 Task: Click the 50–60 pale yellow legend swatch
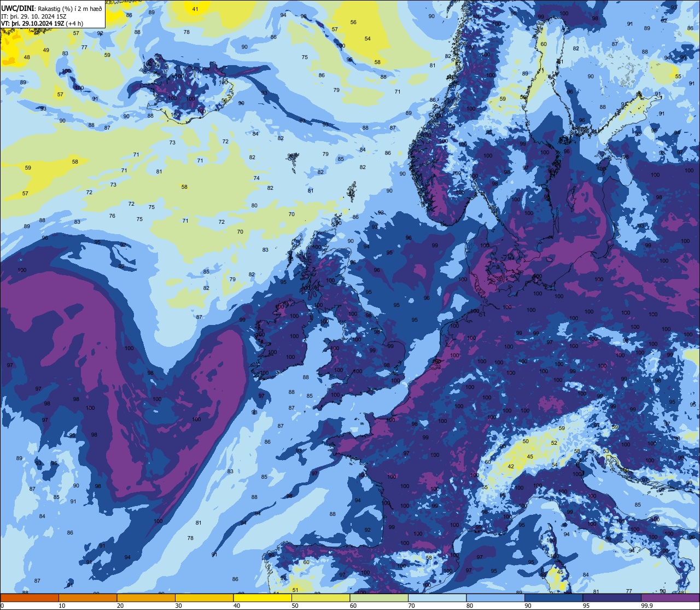[x=320, y=597]
